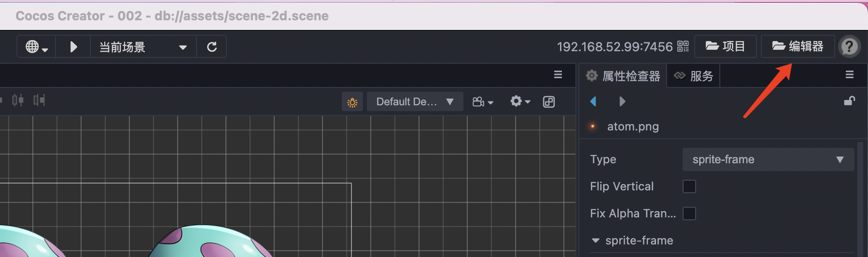Screen dimensions: 868x257
Task: Toggle the inspector lock icon
Action: pyautogui.click(x=849, y=100)
